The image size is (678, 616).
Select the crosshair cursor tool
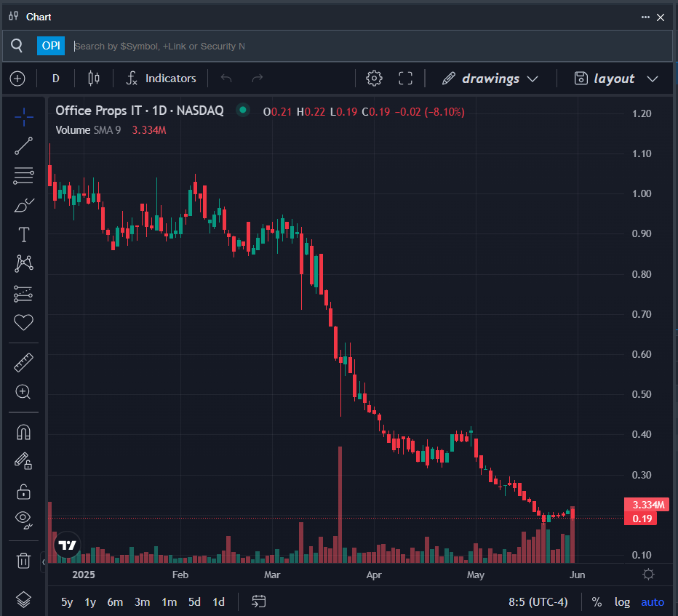click(x=24, y=116)
